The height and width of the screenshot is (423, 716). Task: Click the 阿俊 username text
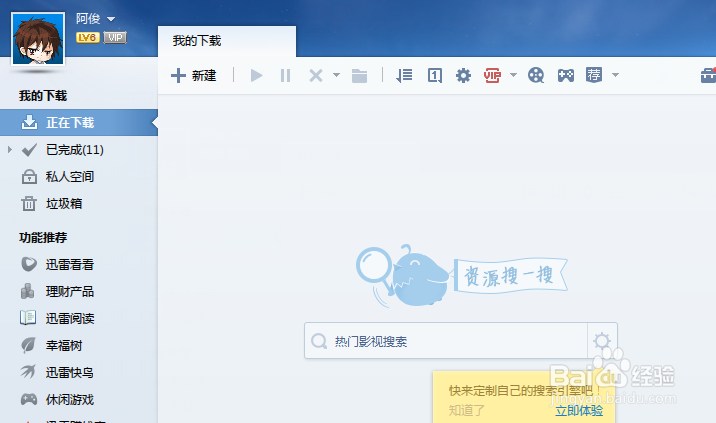click(88, 19)
